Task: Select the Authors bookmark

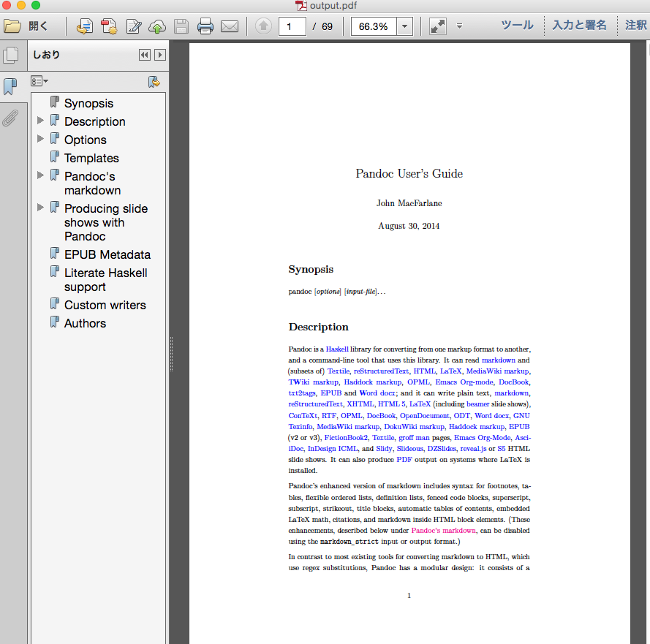Action: click(x=85, y=323)
